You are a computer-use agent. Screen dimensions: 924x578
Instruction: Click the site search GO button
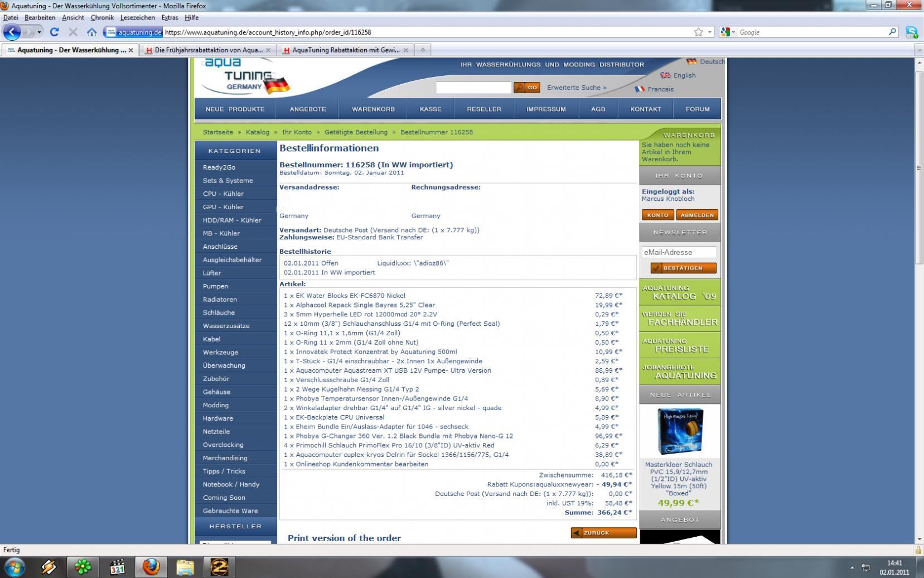527,88
